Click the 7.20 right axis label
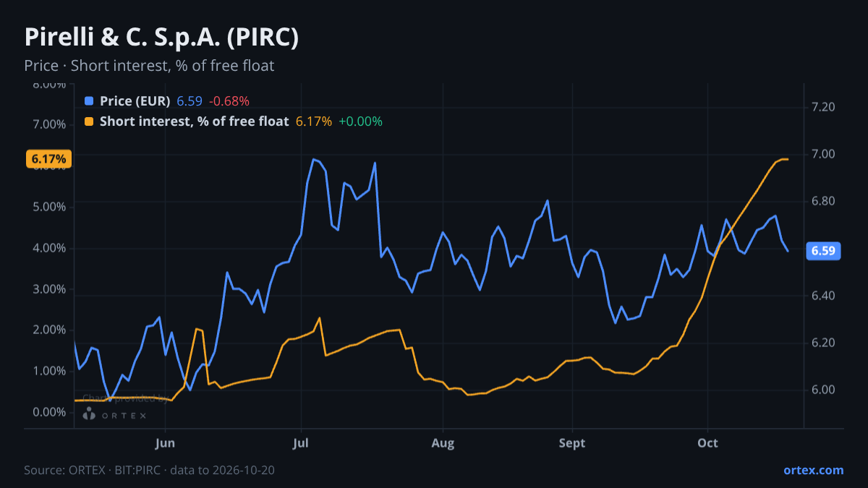868x488 pixels. (824, 107)
